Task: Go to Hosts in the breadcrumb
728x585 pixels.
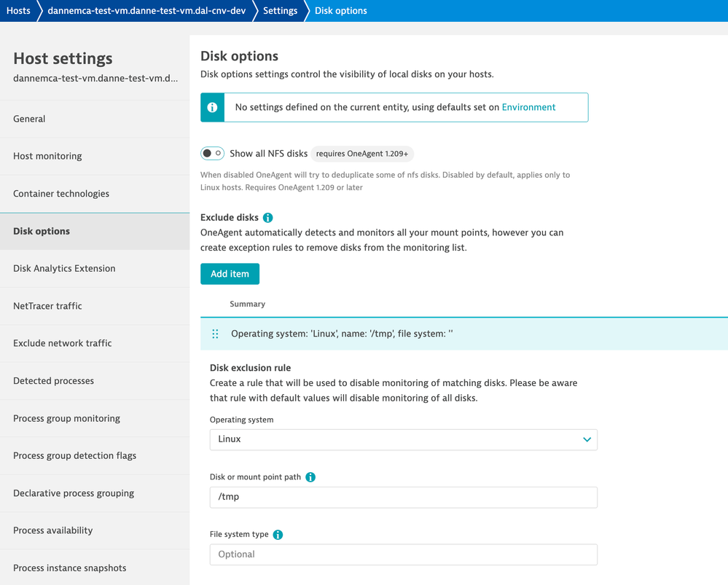Action: [x=18, y=11]
